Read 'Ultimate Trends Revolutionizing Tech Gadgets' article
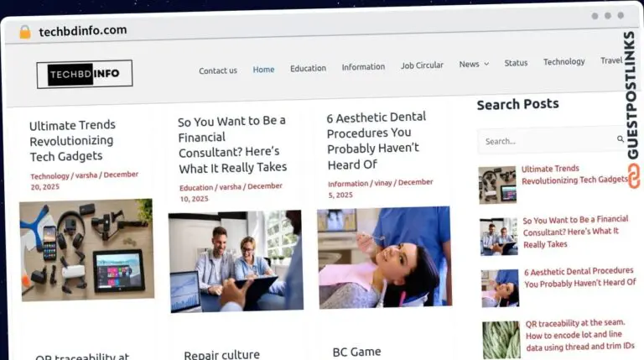 tap(72, 140)
